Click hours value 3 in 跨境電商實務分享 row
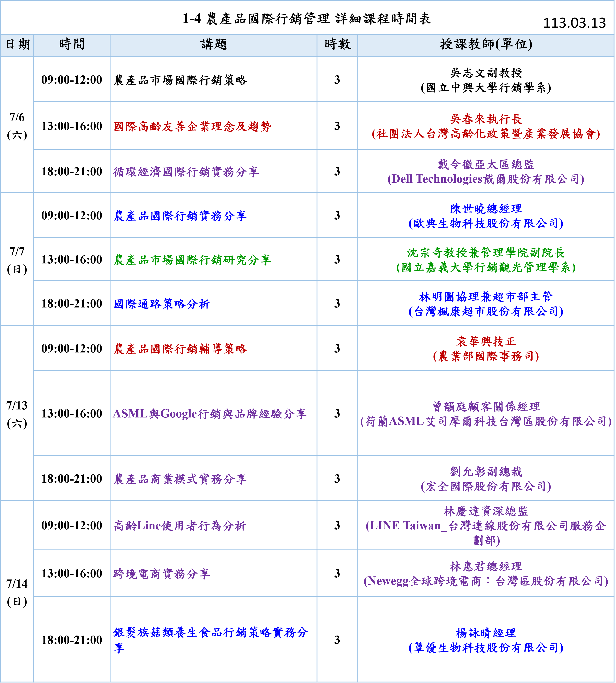 point(337,574)
